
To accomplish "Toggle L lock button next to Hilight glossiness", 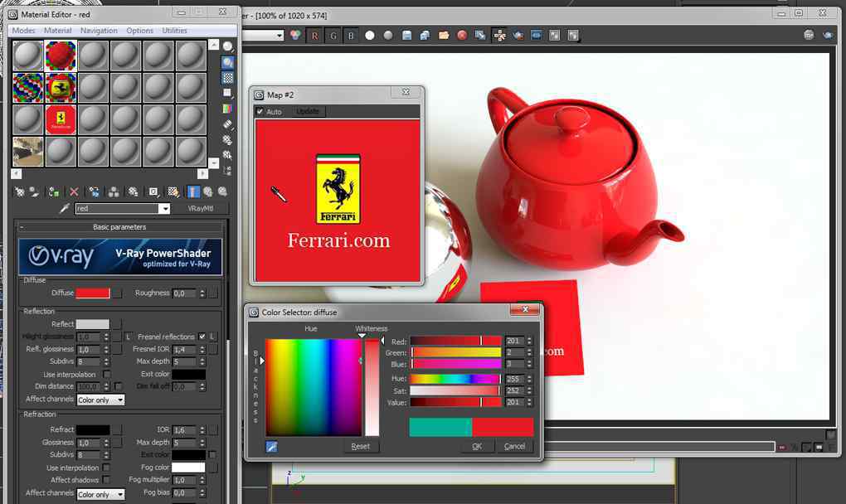I will tap(128, 337).
